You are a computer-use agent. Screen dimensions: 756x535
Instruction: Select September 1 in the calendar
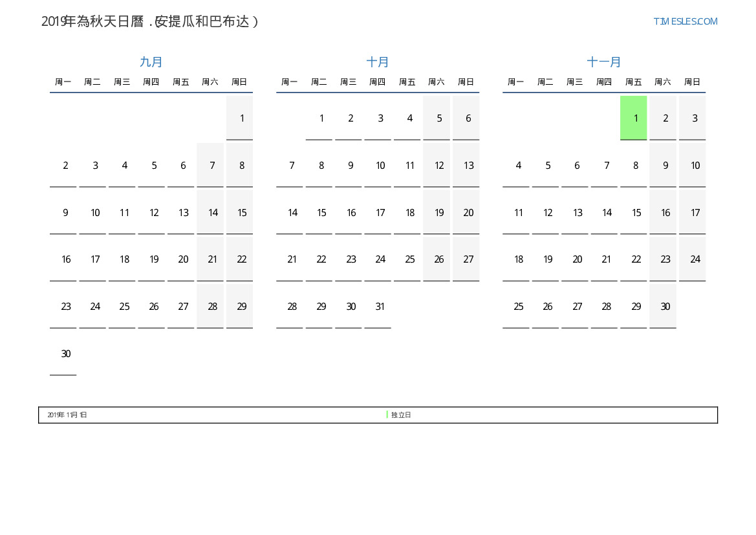(240, 118)
